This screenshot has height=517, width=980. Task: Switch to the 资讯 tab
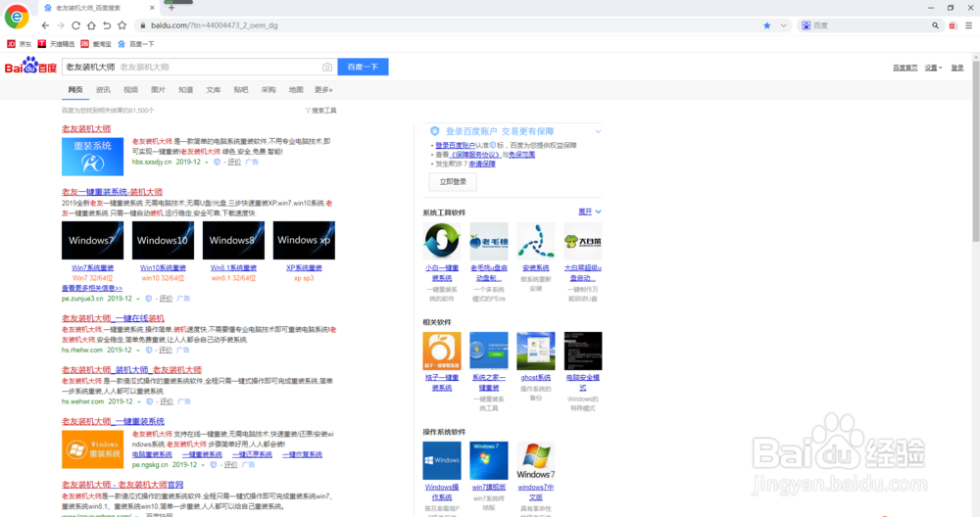click(103, 90)
